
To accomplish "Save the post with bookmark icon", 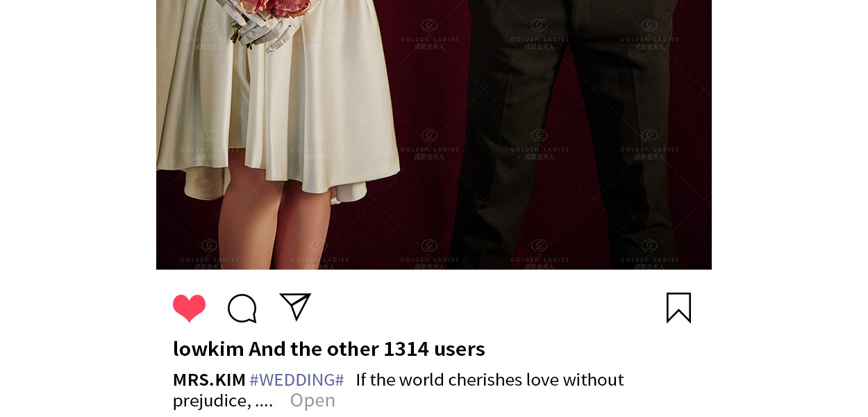I will 678,308.
